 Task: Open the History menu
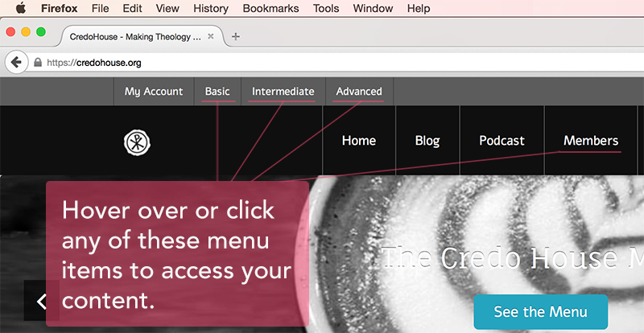click(x=211, y=8)
